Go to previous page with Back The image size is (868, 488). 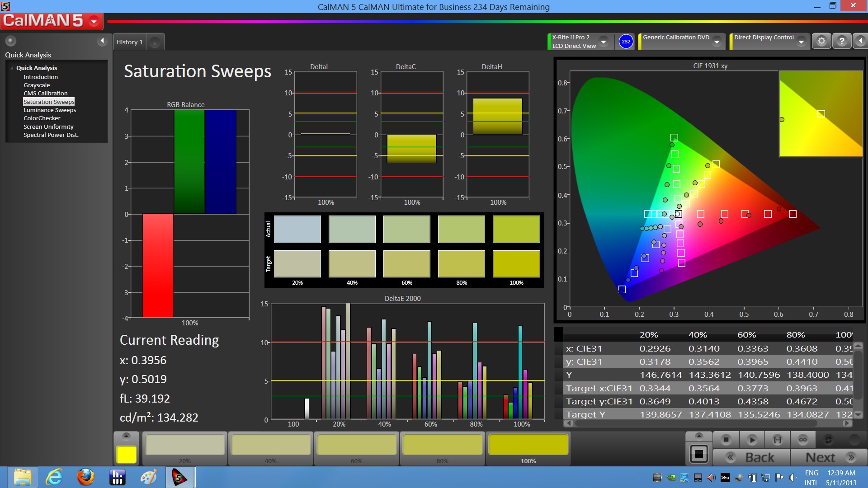(x=751, y=457)
